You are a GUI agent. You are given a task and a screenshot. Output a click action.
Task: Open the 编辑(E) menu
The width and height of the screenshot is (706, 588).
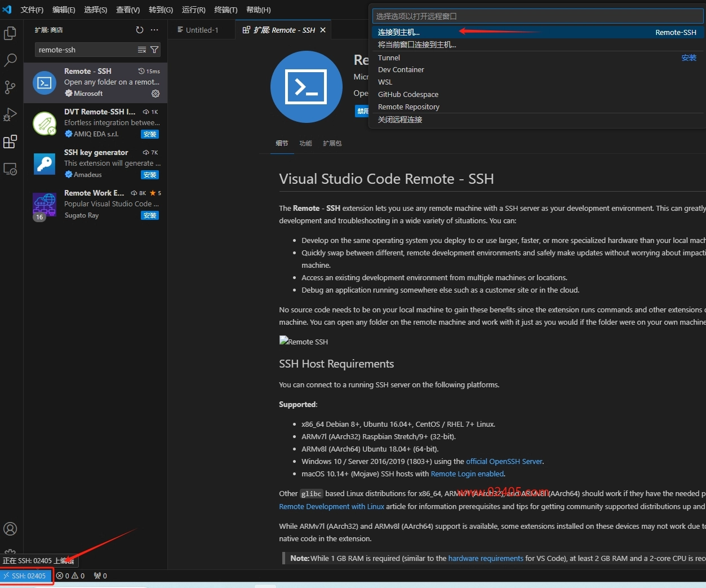(x=64, y=10)
